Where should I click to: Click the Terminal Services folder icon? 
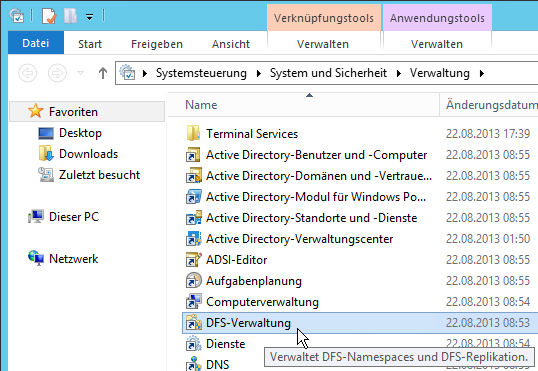coord(194,133)
